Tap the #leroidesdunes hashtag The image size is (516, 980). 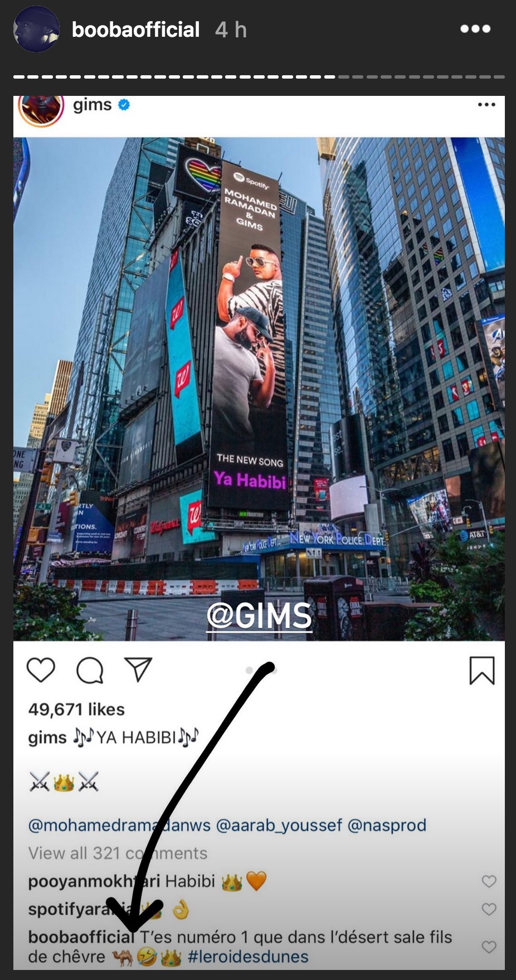tap(248, 957)
